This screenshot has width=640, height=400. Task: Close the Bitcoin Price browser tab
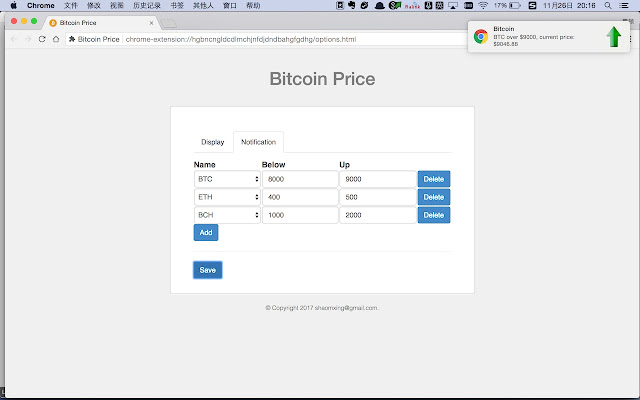point(151,23)
